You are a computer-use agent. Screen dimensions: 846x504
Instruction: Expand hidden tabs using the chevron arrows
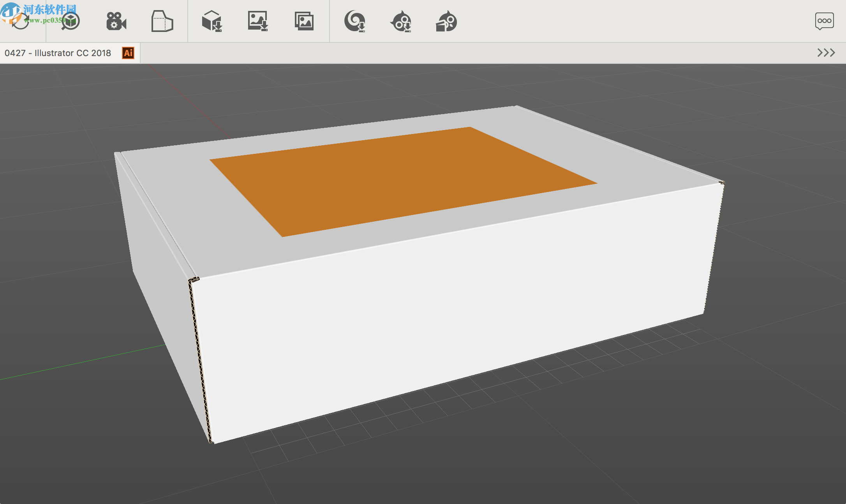point(827,53)
